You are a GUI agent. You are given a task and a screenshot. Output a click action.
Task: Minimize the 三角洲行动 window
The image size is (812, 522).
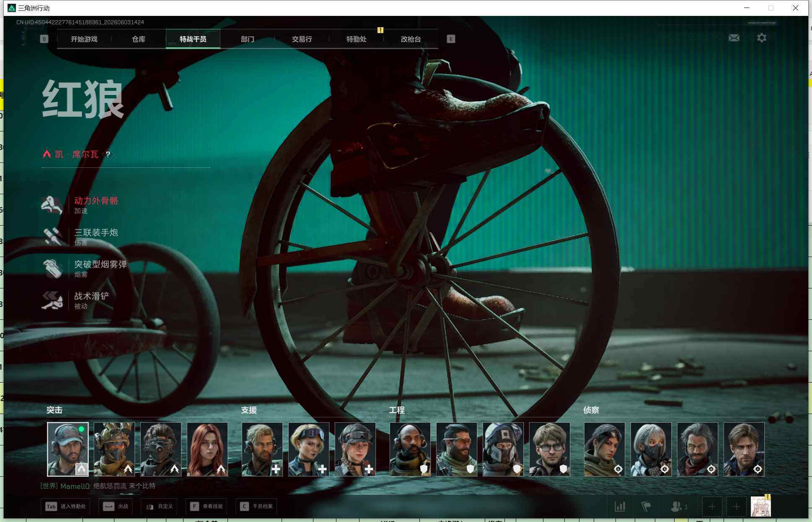pos(747,8)
